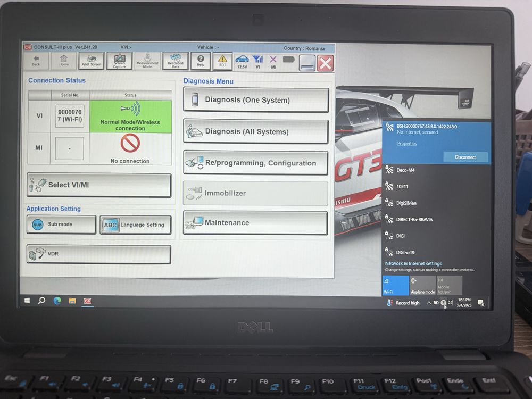Image resolution: width=532 pixels, height=399 pixels.
Task: Open Diagnosis (All Systems)
Action: point(255,131)
